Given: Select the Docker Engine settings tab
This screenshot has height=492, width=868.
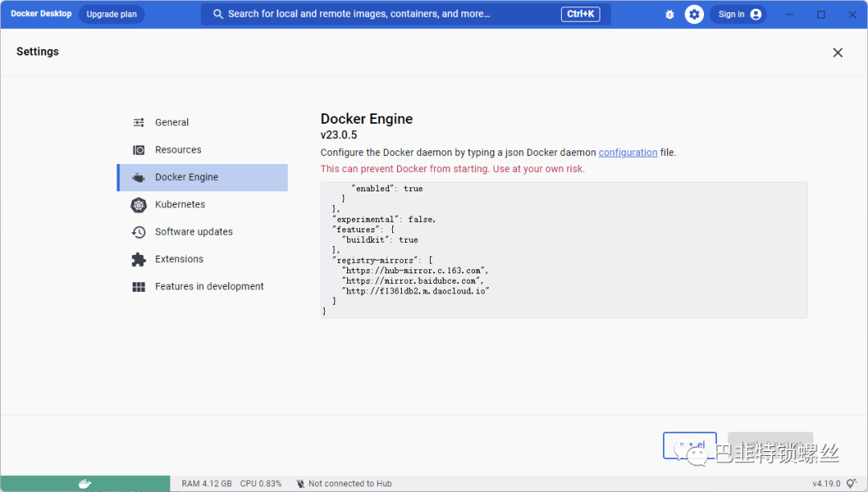Looking at the screenshot, I should (186, 178).
